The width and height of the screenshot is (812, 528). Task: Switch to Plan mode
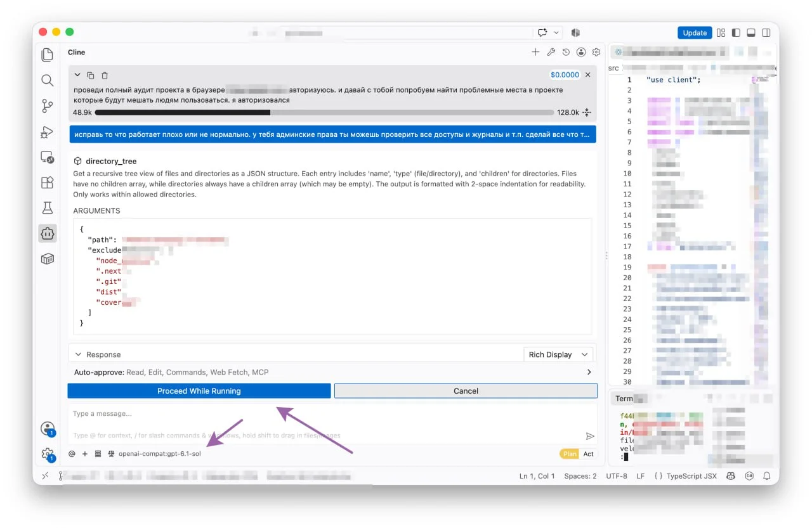(x=570, y=454)
